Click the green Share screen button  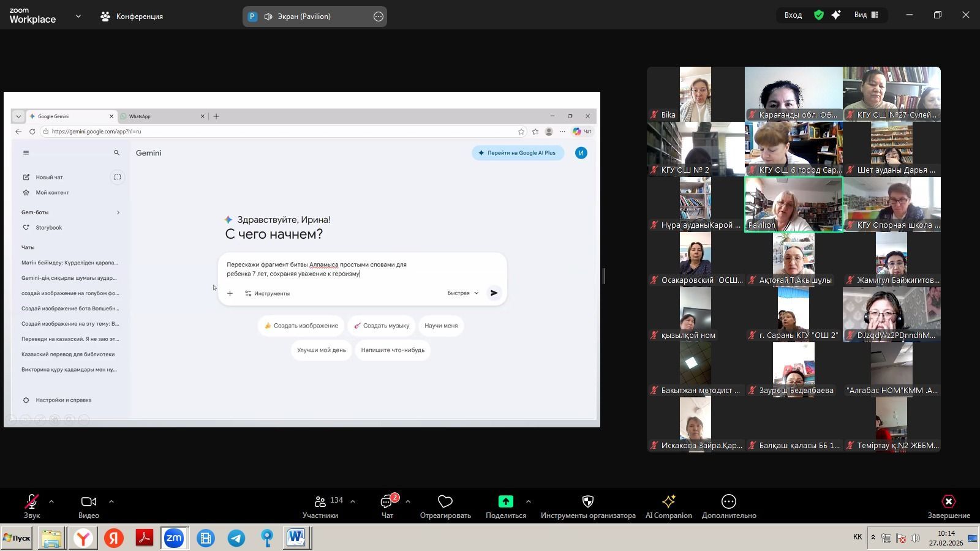click(505, 501)
